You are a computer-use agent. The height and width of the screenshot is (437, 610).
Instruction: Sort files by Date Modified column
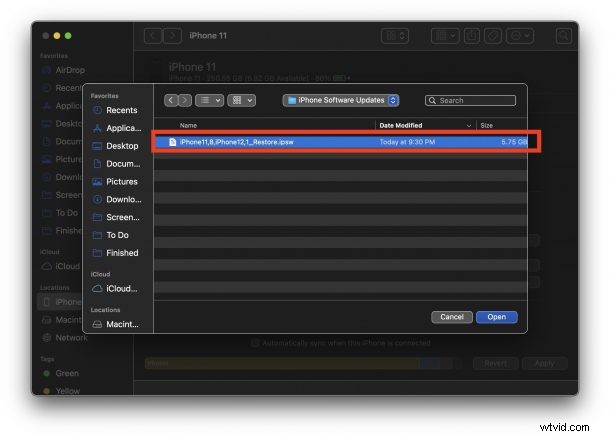pos(425,126)
